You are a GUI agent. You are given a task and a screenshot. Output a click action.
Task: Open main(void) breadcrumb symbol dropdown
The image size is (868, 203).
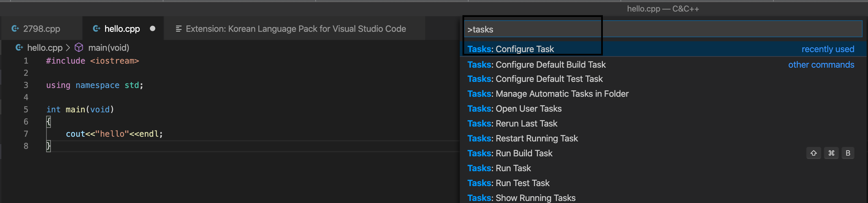(x=108, y=48)
